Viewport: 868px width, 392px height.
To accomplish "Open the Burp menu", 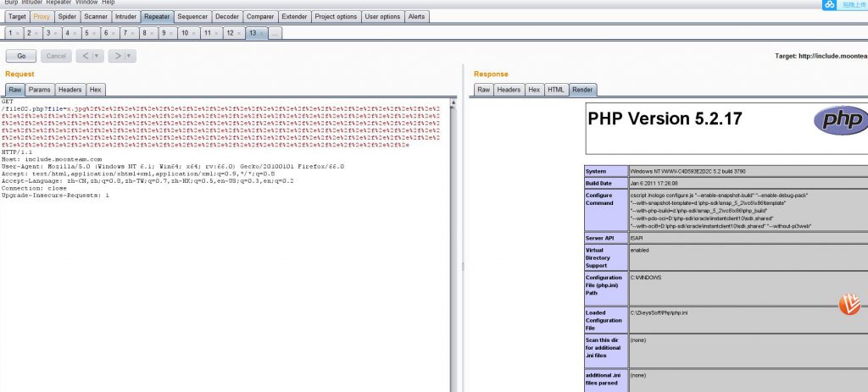I will click(x=11, y=3).
